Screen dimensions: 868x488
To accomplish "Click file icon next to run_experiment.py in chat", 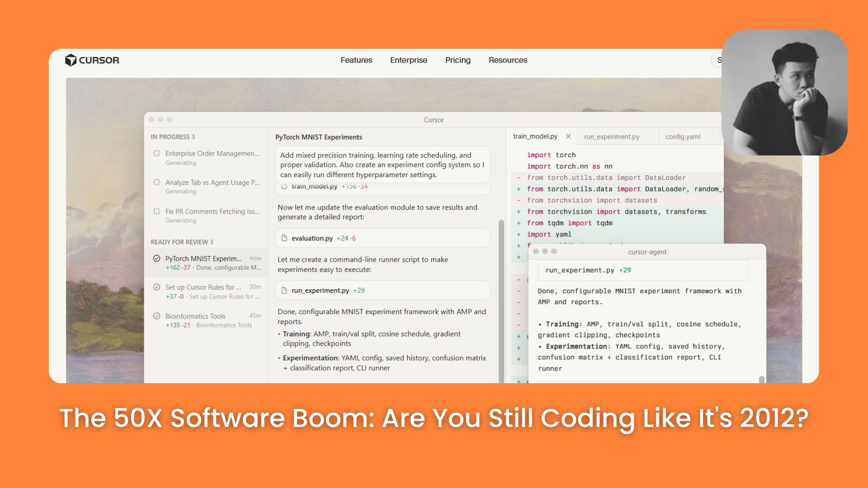I will [284, 291].
